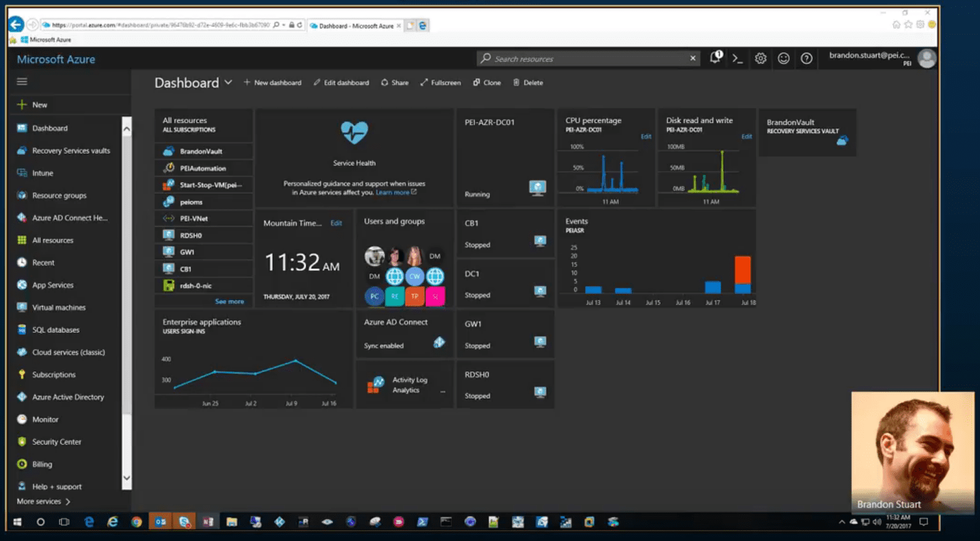Click the Share dashboard button
The height and width of the screenshot is (541, 980).
395,82
